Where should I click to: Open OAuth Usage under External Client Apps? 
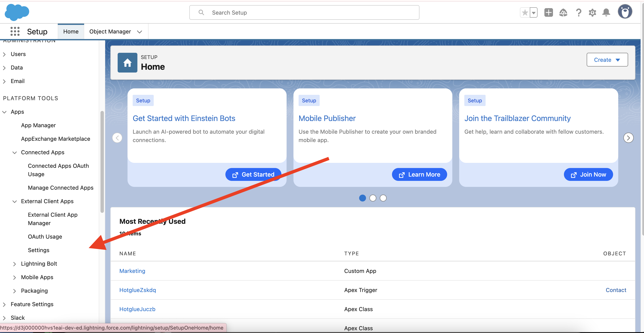[45, 237]
